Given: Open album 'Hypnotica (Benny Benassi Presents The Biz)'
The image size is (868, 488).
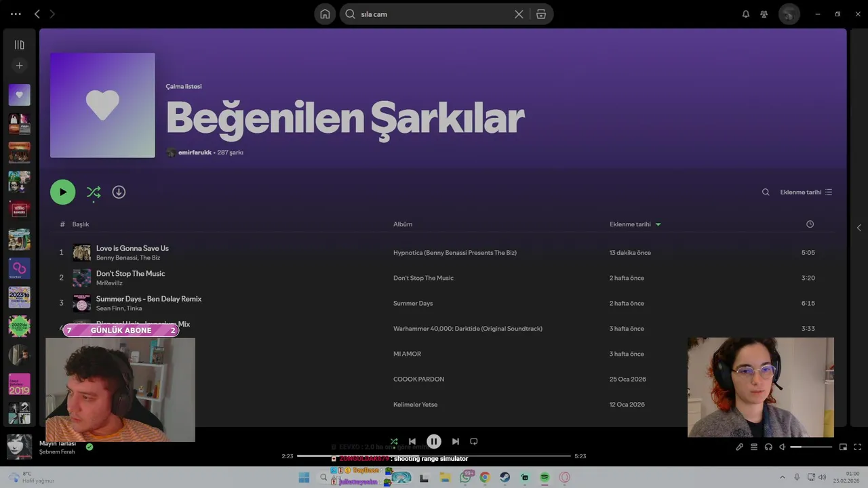Looking at the screenshot, I should (455, 253).
